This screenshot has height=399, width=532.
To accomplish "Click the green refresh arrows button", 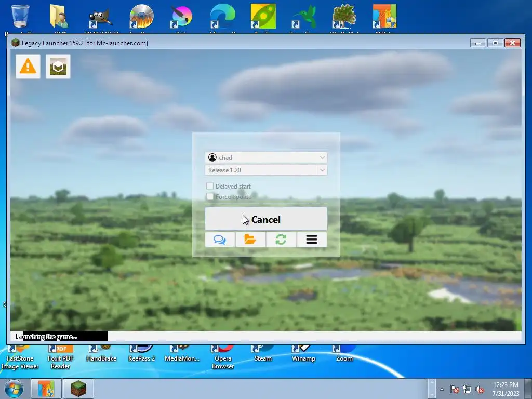I will [x=281, y=240].
